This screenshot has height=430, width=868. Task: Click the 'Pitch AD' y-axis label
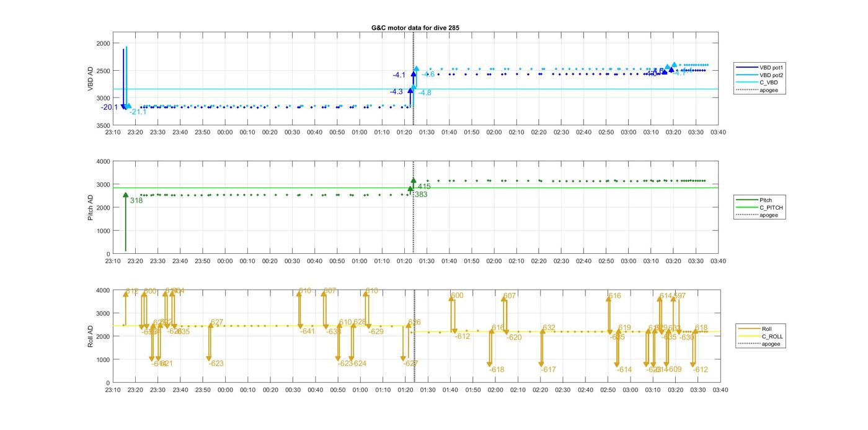click(x=91, y=208)
